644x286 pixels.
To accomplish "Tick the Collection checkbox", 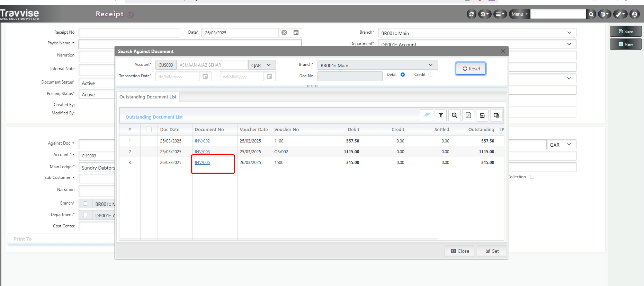I will point(532,177).
